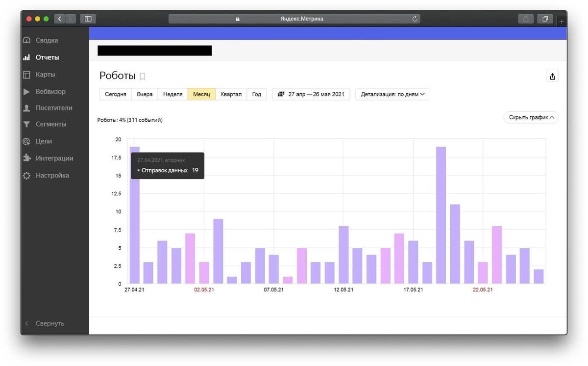The width and height of the screenshot is (588, 366).
Task: Open Сводка section icon in sidebar
Action: [27, 40]
